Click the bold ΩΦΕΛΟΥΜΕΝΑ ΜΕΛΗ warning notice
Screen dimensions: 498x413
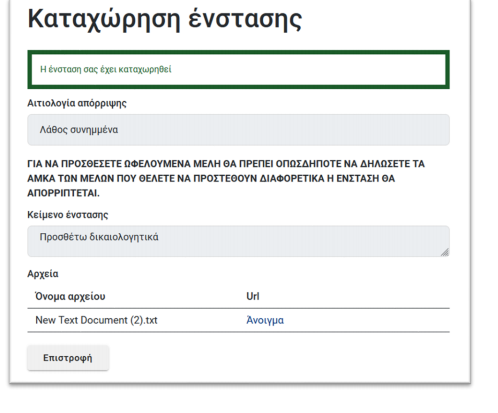click(x=226, y=178)
